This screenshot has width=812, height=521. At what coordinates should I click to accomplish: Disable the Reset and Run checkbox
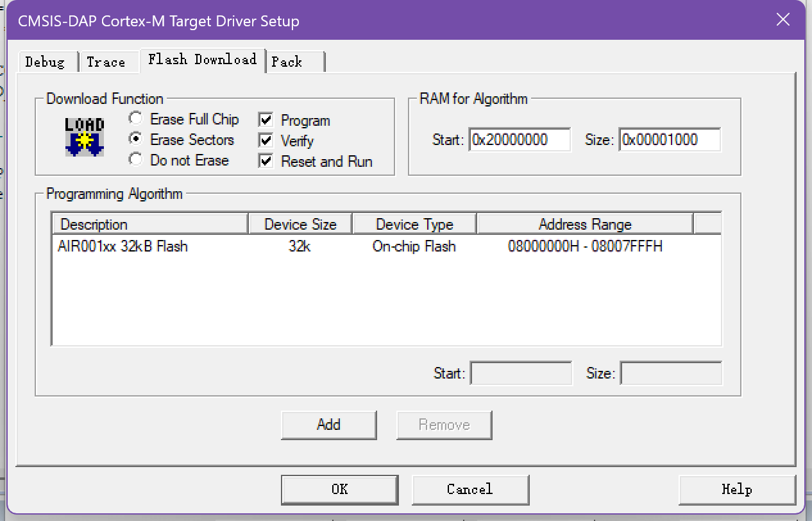click(x=266, y=161)
